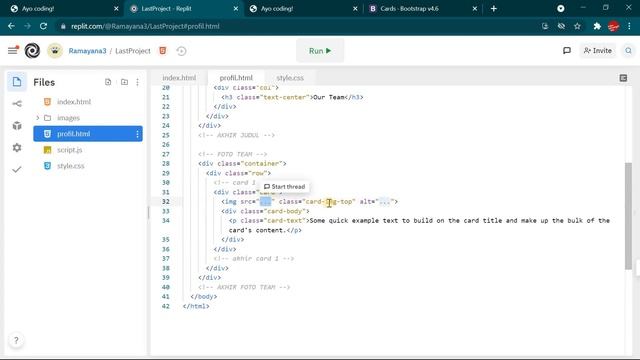Screen dimensions: 640x360
Task: Click the Files panel heading
Action: pyautogui.click(x=44, y=82)
